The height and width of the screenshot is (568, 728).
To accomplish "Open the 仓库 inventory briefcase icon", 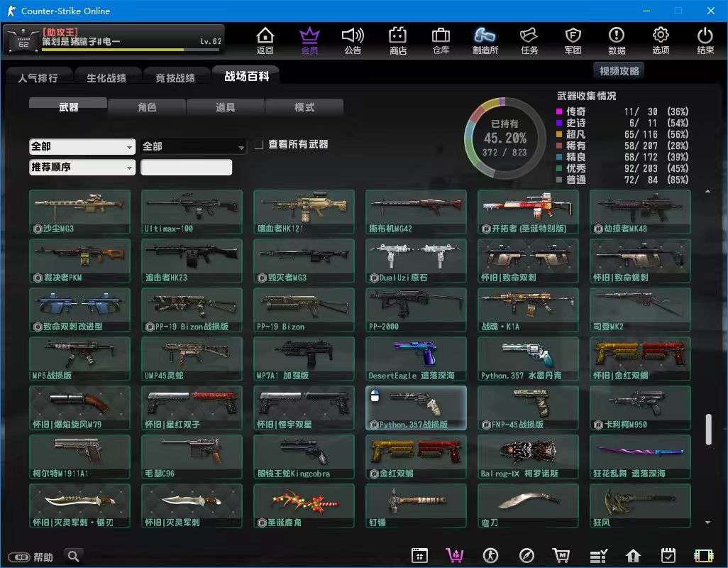I will [x=441, y=40].
